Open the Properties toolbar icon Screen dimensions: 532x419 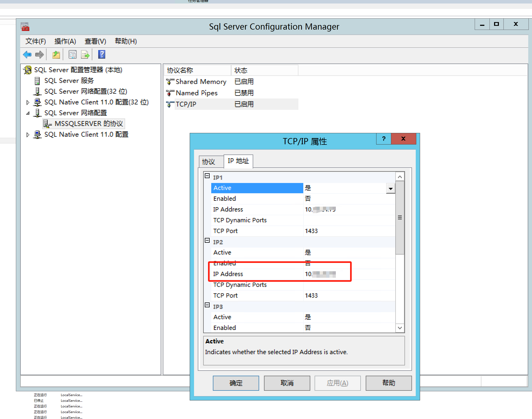pos(72,55)
